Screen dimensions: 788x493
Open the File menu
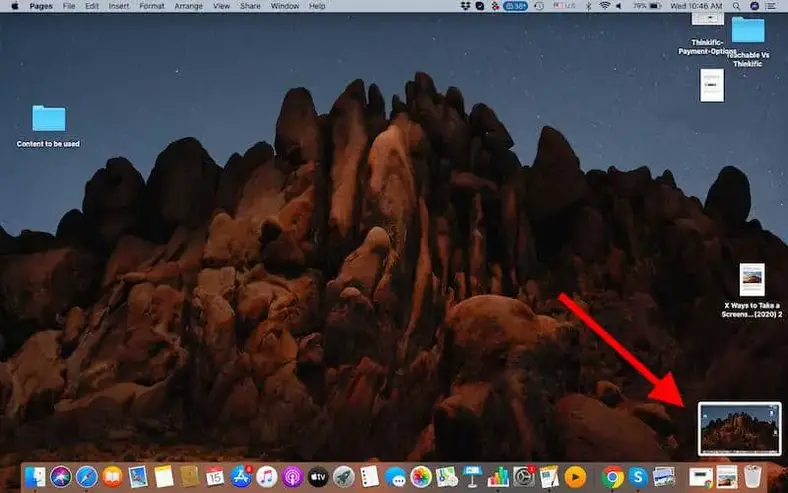click(x=69, y=6)
